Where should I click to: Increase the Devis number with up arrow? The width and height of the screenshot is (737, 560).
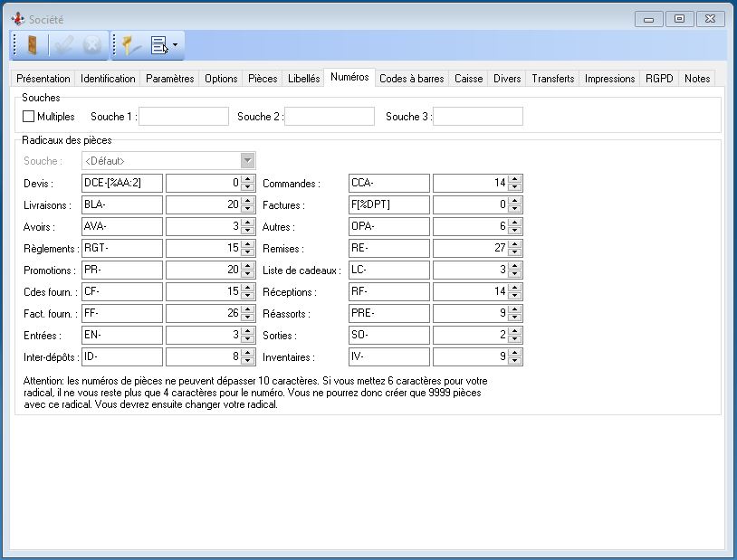pyautogui.click(x=247, y=179)
